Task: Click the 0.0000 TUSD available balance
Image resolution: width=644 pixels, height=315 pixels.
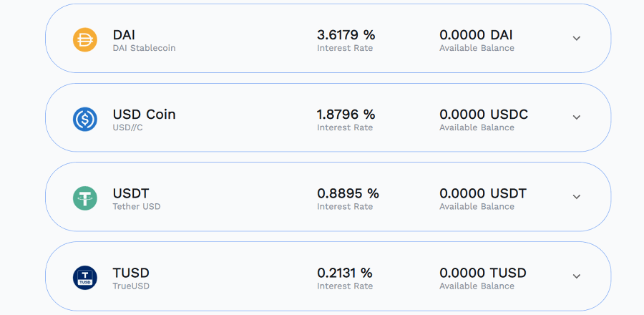Action: (483, 273)
